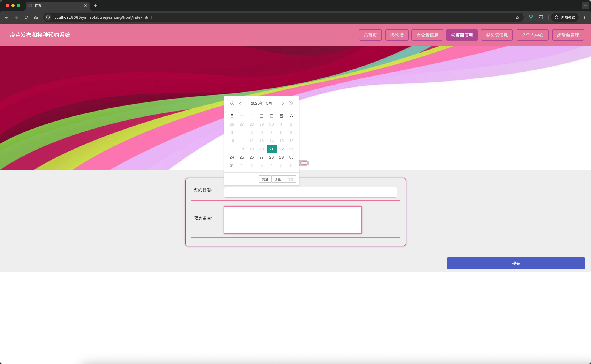This screenshot has width=591, height=364.
Task: Select May 23 in the calendar
Action: pos(291,149)
